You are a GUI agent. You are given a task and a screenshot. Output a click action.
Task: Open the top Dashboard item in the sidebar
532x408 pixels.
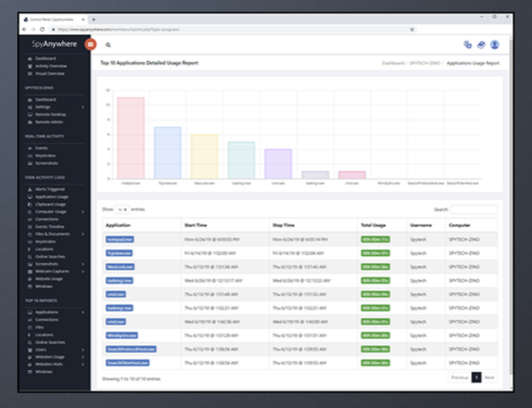coord(46,59)
